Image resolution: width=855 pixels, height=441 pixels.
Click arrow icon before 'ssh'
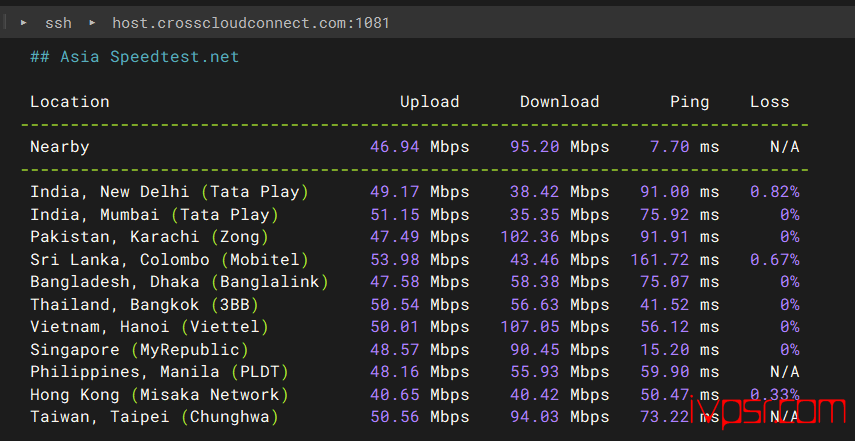tap(23, 23)
